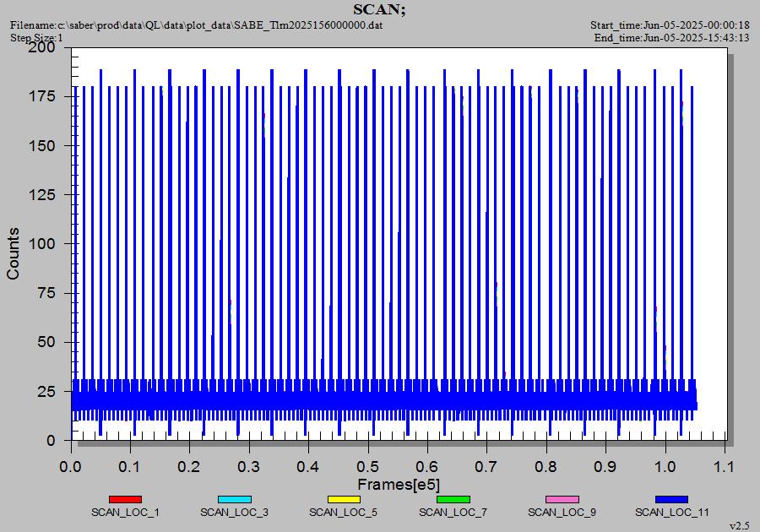
Task: Select the SCAN_LOC_5 legend label
Action: (343, 512)
